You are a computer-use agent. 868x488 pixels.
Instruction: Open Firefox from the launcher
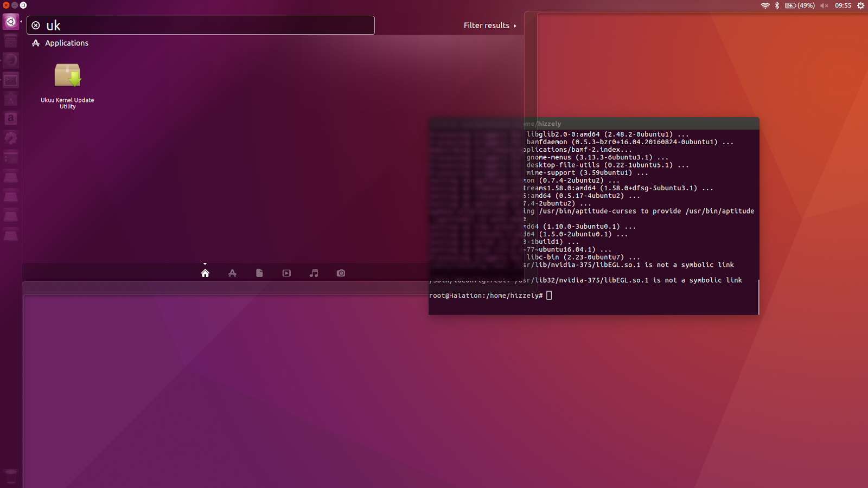pyautogui.click(x=11, y=61)
